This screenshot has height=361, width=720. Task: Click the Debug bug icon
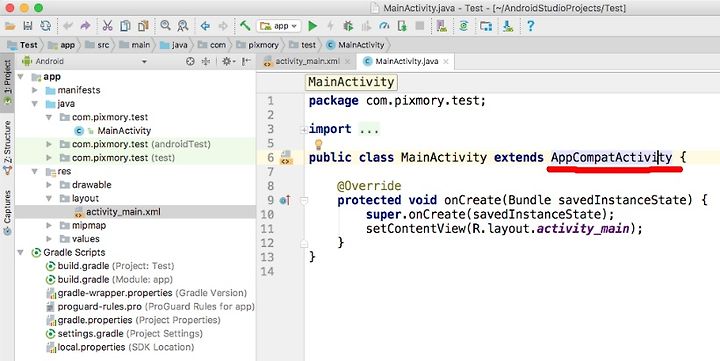348,26
